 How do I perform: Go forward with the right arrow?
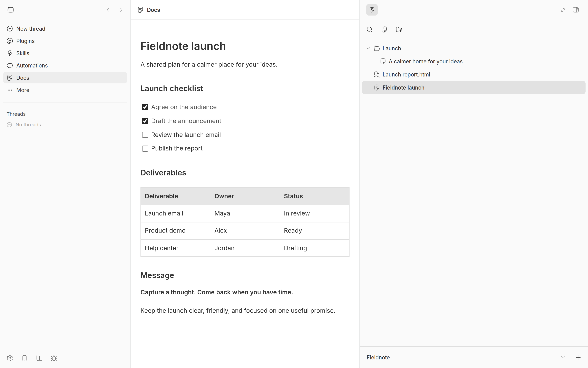121,10
